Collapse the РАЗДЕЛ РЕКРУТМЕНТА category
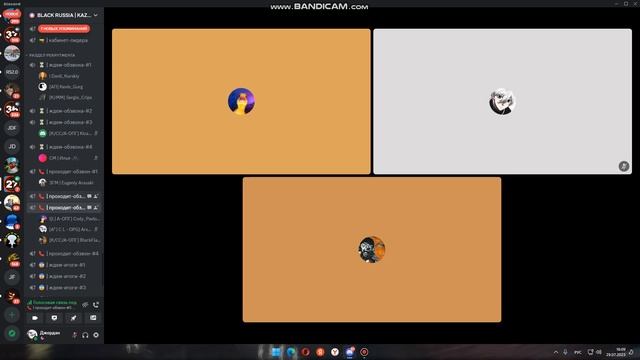The height and width of the screenshot is (360, 640). (x=51, y=55)
